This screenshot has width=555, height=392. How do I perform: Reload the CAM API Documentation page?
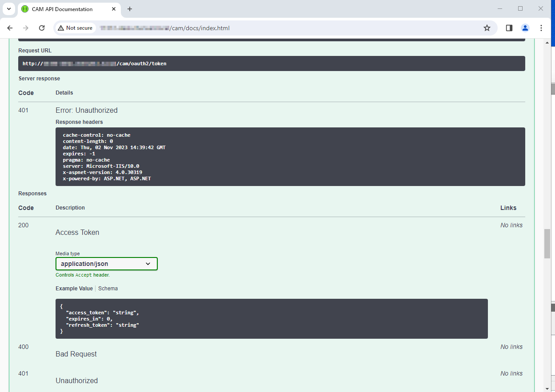point(42,28)
